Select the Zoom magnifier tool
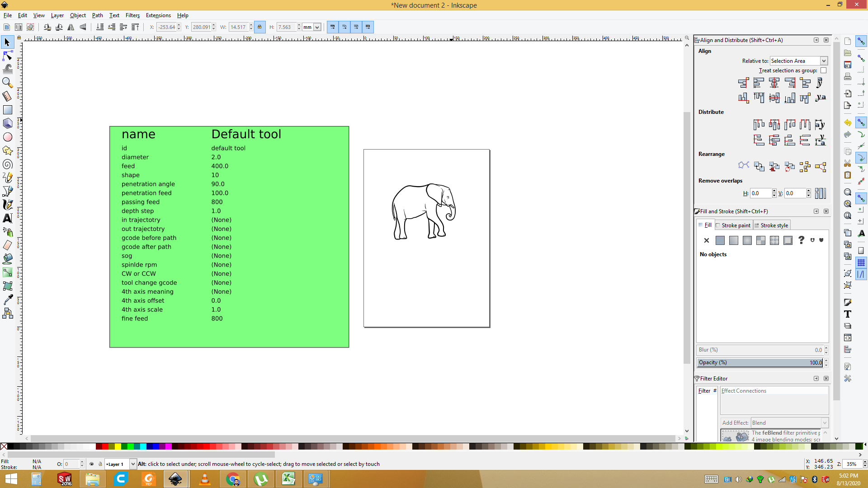Screen dimensions: 868x488 8,83
